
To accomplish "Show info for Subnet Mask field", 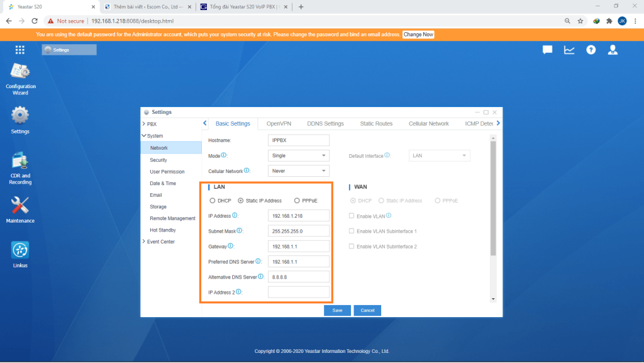I will (240, 230).
